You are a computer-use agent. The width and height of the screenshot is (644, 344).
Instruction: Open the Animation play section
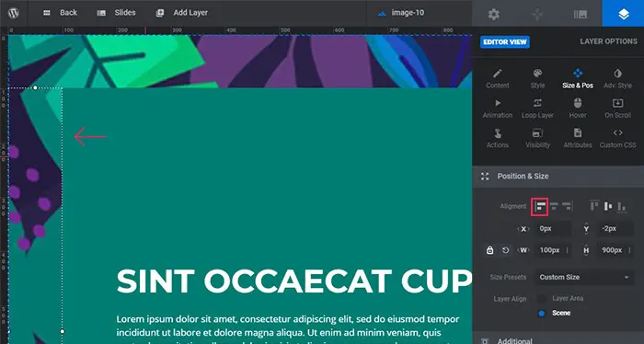coord(498,109)
